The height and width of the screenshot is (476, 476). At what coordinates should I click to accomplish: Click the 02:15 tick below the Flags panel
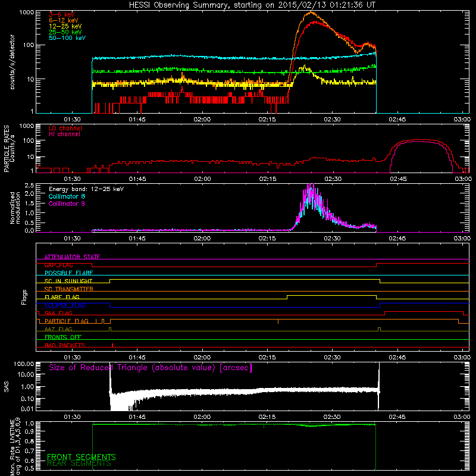tap(267, 358)
